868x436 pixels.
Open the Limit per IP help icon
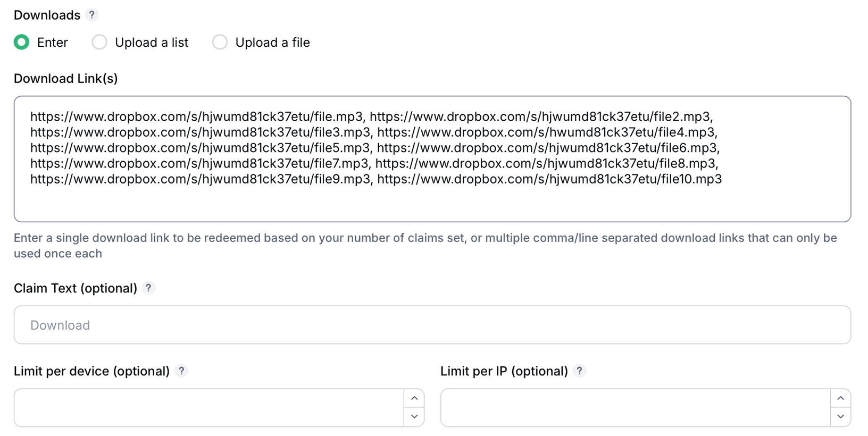pos(580,371)
